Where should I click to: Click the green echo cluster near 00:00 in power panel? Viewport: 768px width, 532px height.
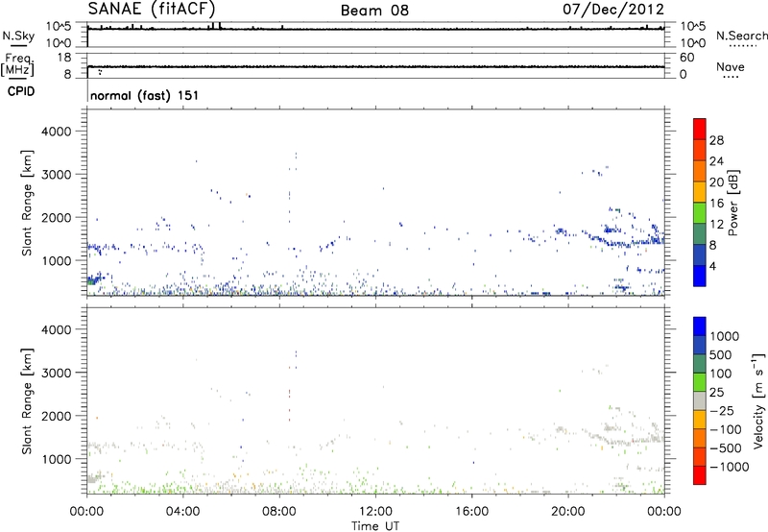93,280
